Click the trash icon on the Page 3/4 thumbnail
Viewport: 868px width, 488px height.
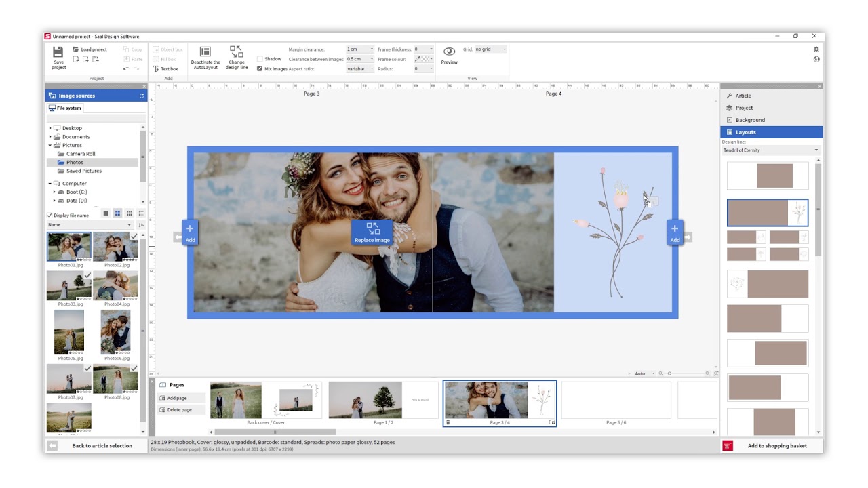coord(448,422)
